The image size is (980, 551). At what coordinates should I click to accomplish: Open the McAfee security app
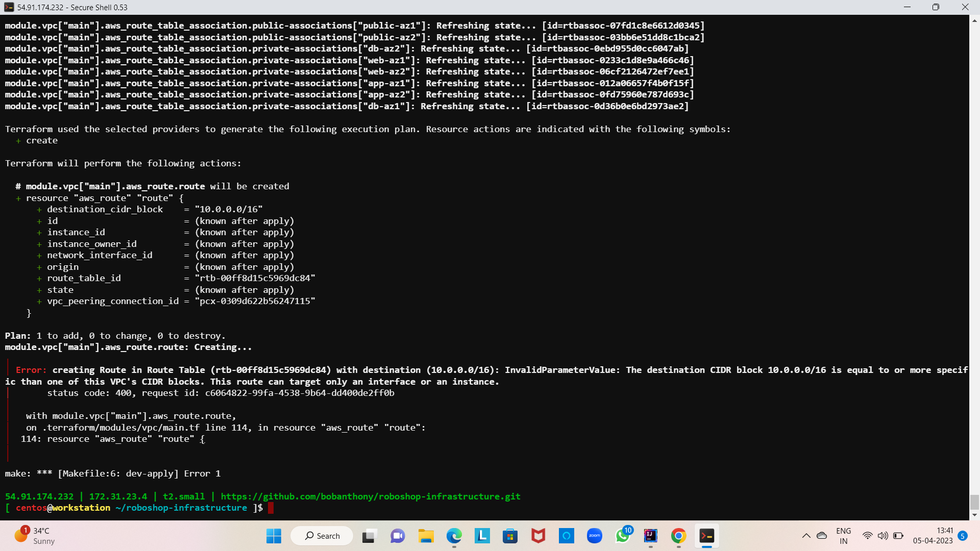[538, 536]
